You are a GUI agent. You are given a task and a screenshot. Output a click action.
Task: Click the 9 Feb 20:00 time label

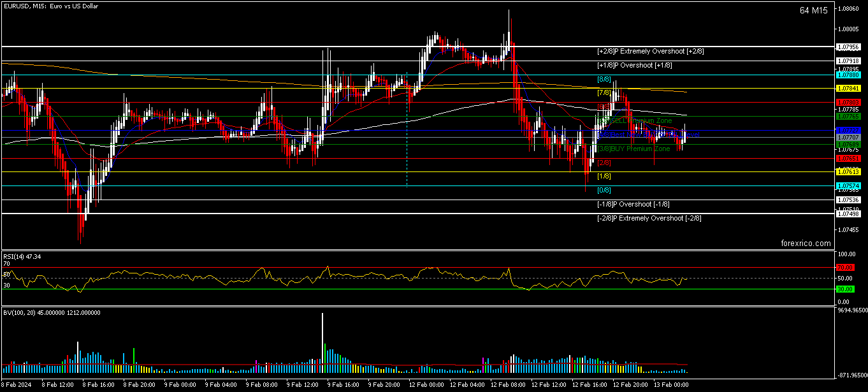pyautogui.click(x=384, y=385)
